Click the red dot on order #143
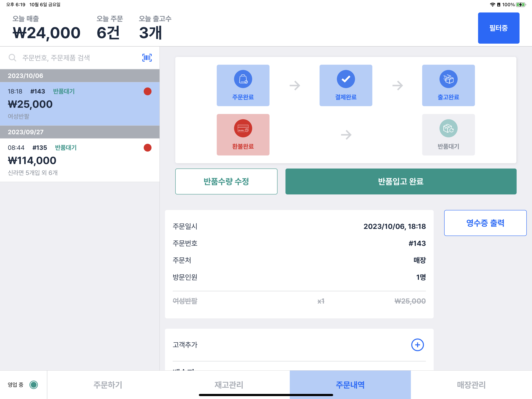The image size is (532, 399). click(x=147, y=91)
